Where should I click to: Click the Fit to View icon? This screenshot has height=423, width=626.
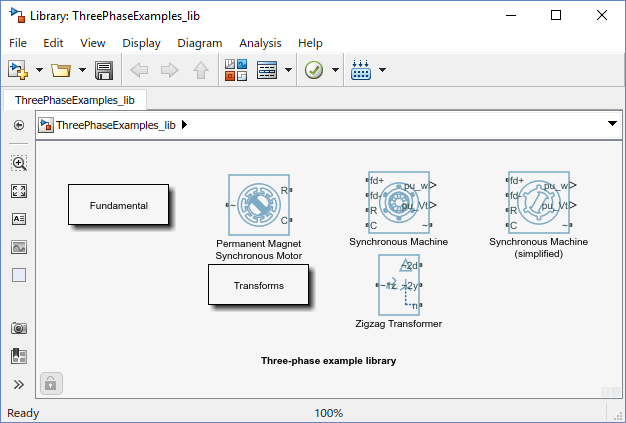19,191
